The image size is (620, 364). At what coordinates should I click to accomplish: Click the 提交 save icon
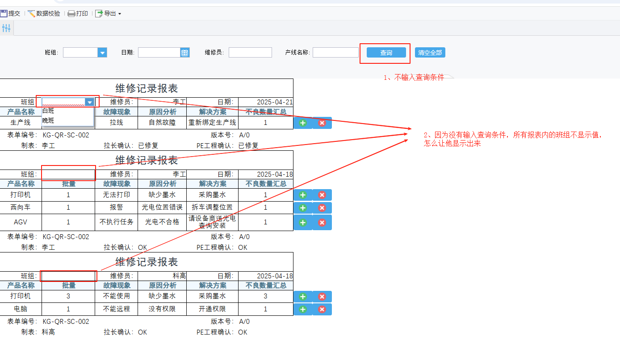(x=4, y=13)
